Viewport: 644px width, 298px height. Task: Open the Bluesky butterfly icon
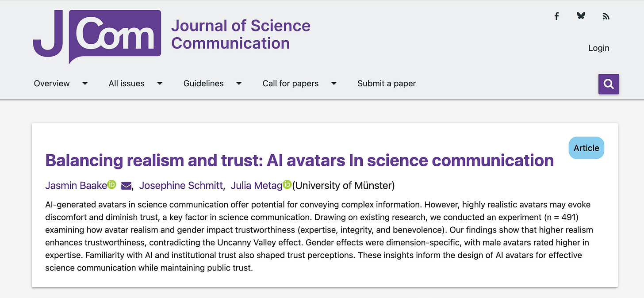pyautogui.click(x=581, y=16)
